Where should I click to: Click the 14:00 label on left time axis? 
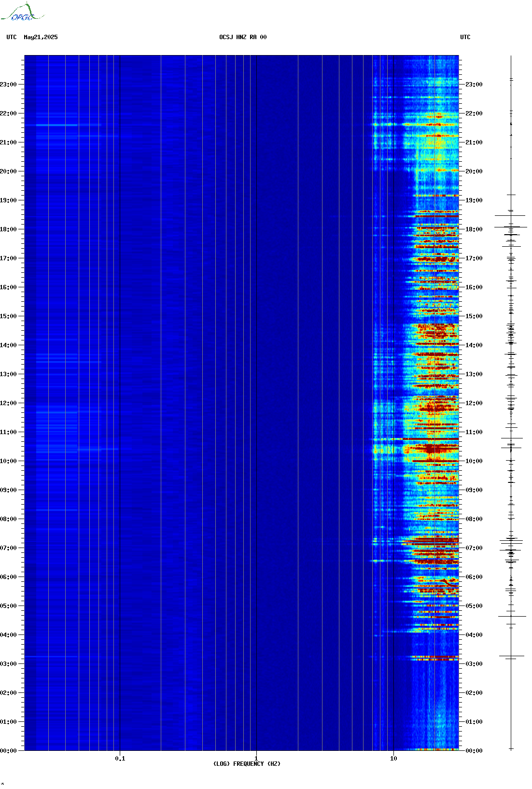[8, 345]
